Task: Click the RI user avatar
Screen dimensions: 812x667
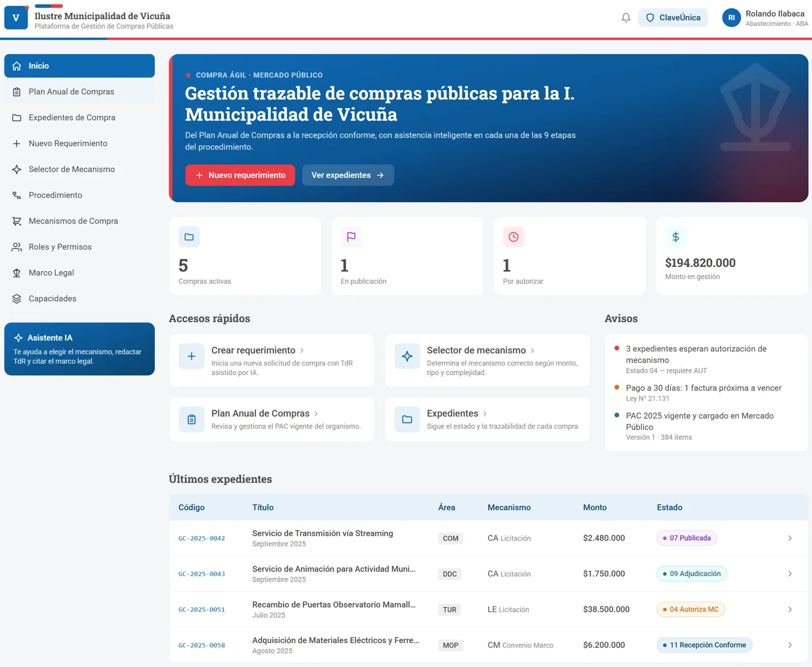Action: [731, 18]
